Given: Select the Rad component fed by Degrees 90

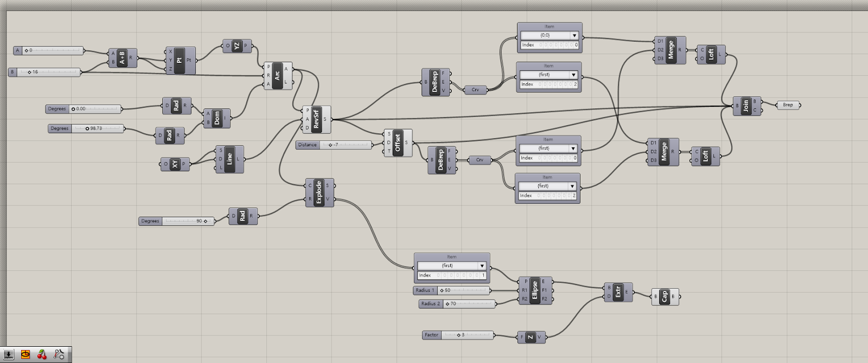Looking at the screenshot, I should [x=242, y=216].
